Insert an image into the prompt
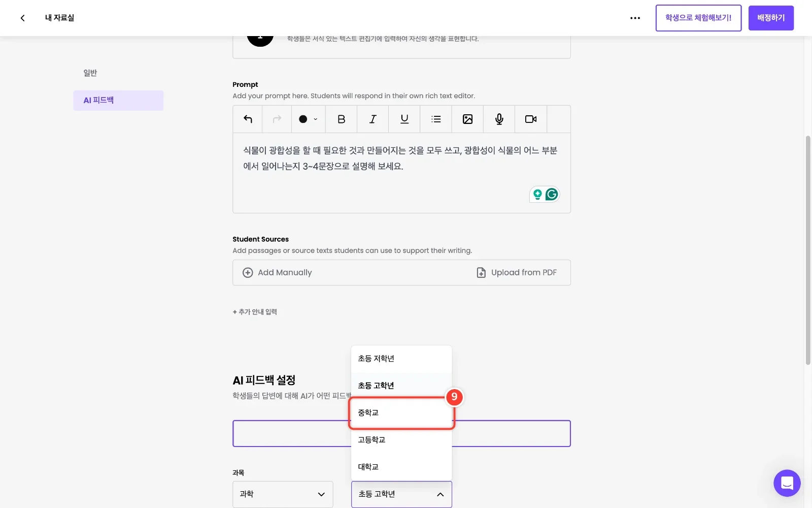The image size is (812, 508). coord(467,119)
